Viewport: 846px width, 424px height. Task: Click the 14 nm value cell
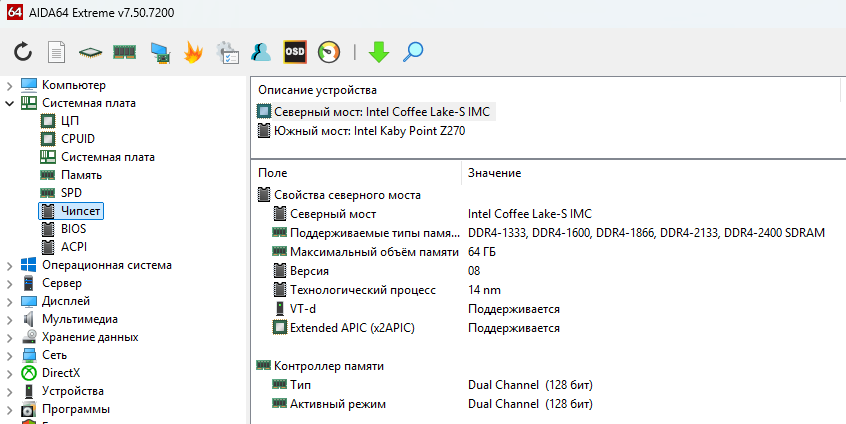click(x=485, y=290)
